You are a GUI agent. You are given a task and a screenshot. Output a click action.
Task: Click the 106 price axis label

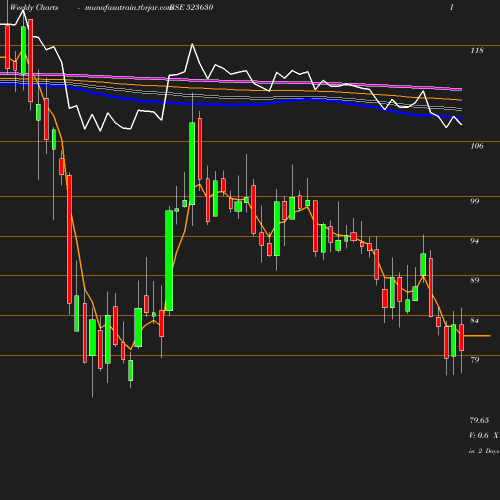click(x=477, y=146)
